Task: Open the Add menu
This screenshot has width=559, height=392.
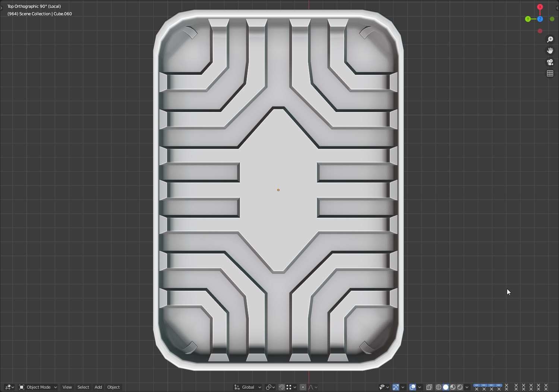Action: click(98, 387)
